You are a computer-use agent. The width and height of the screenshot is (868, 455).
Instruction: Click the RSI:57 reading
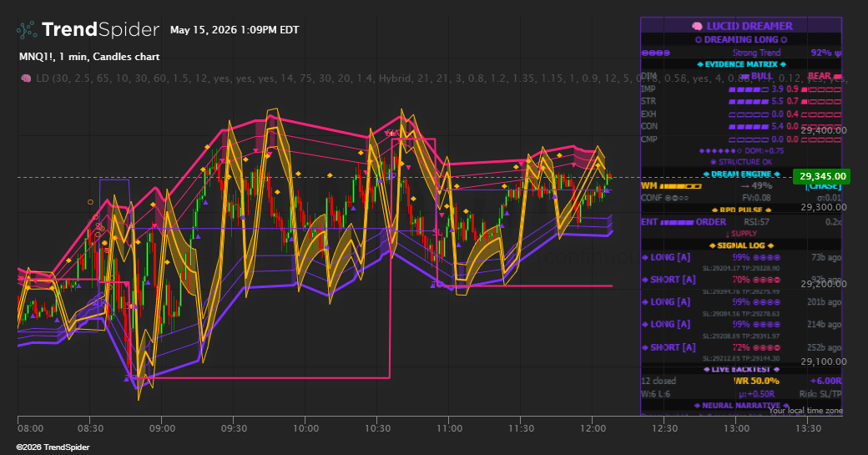(756, 222)
